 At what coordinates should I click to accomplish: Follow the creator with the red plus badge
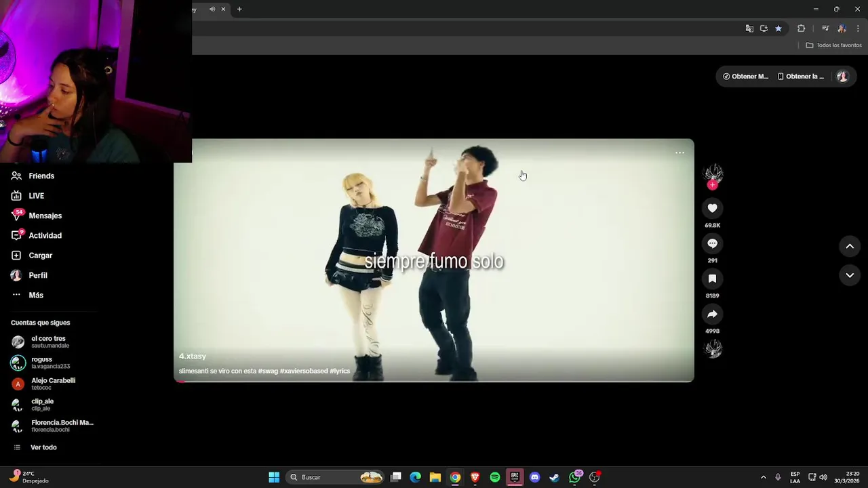point(712,185)
